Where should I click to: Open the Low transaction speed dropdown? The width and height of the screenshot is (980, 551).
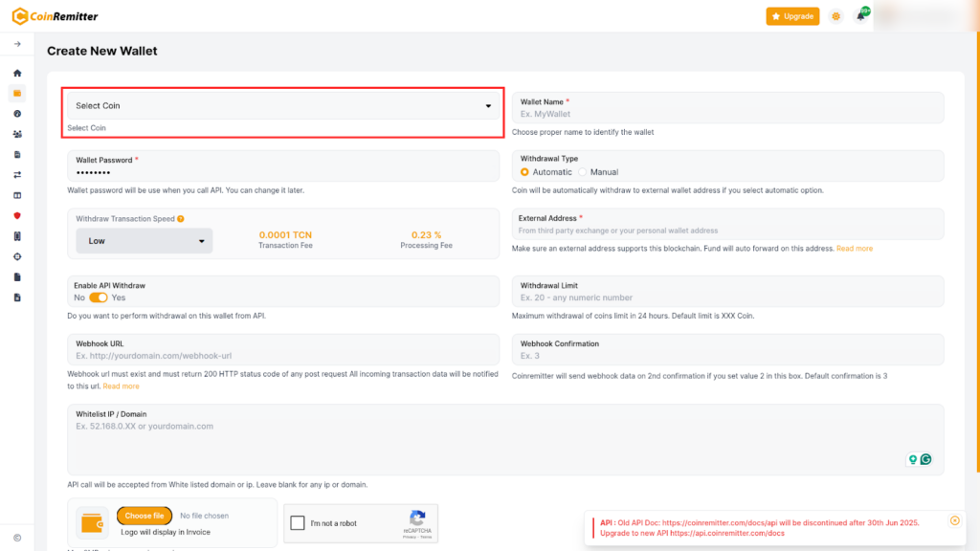pos(145,241)
